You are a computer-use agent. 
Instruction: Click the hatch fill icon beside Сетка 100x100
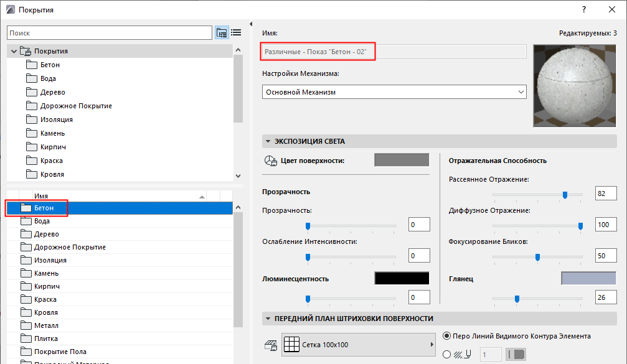point(271,345)
